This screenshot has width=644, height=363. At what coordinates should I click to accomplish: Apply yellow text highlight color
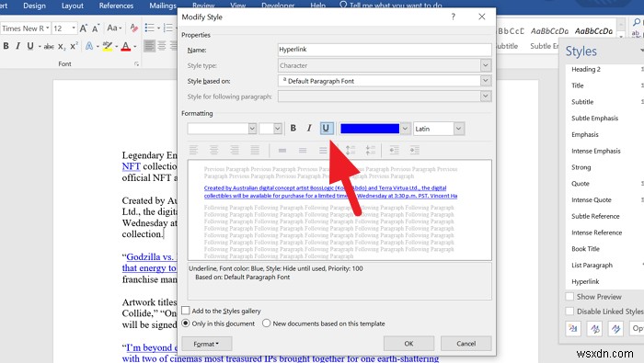108,46
